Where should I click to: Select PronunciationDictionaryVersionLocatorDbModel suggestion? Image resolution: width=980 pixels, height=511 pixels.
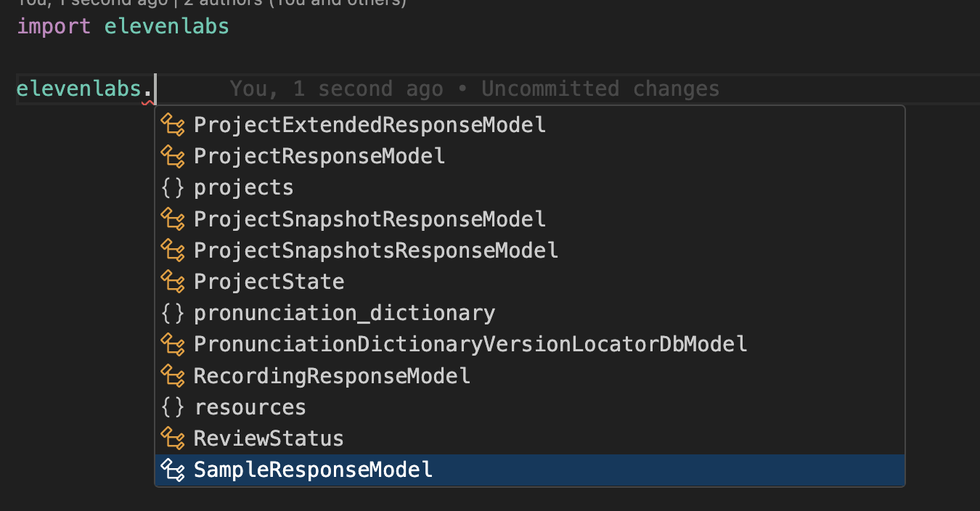click(x=470, y=344)
